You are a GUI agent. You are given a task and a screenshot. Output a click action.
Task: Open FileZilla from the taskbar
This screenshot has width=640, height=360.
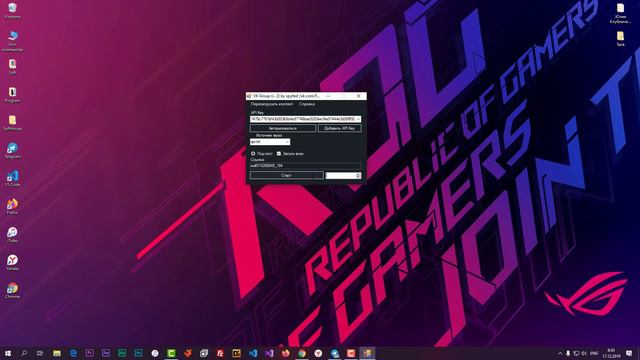point(220,353)
